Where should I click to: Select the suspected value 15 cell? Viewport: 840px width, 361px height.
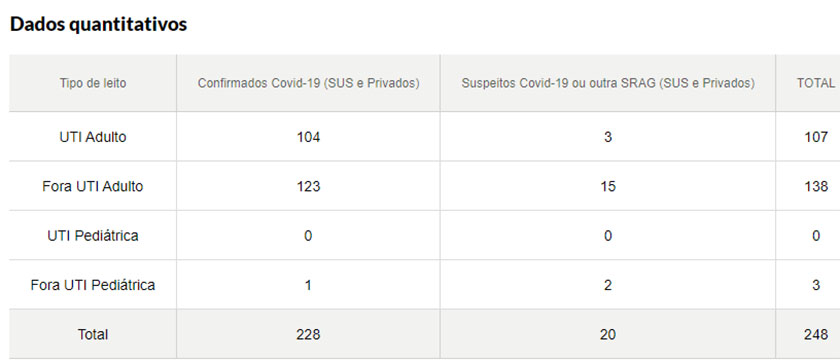pyautogui.click(x=608, y=186)
